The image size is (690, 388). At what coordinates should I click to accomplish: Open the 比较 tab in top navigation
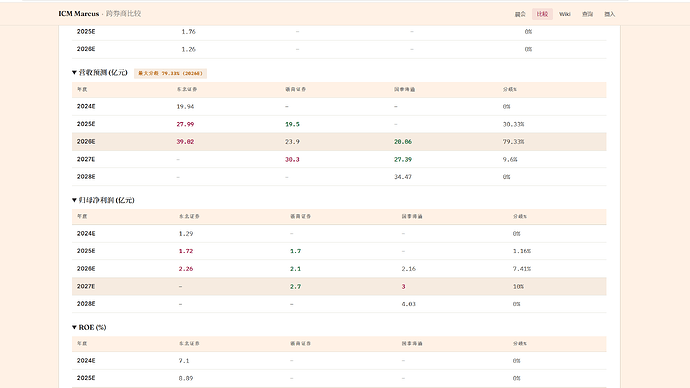542,14
